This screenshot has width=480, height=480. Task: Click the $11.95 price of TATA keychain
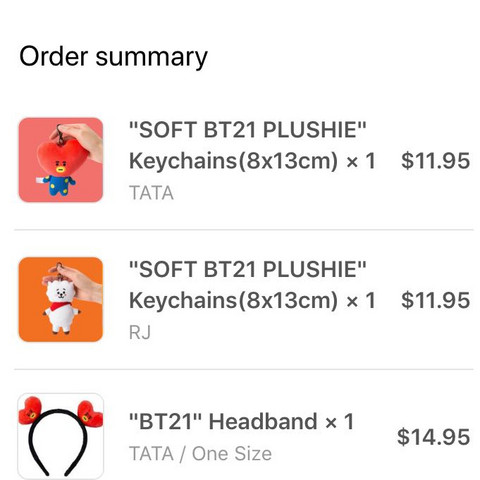click(436, 161)
